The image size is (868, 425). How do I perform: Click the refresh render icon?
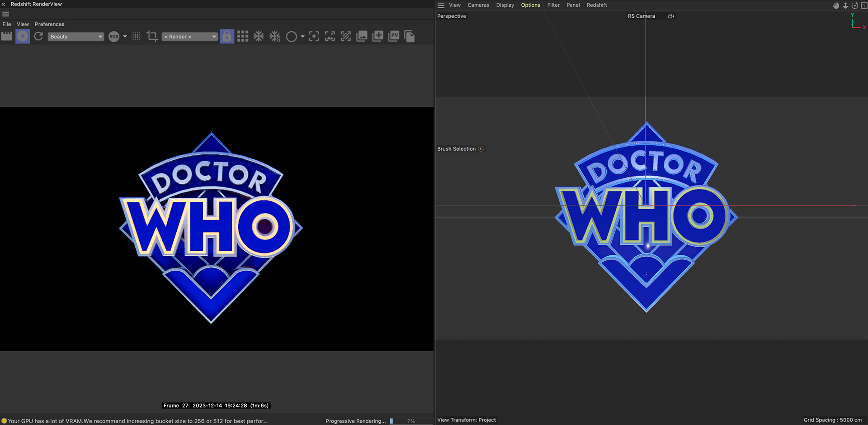(38, 36)
